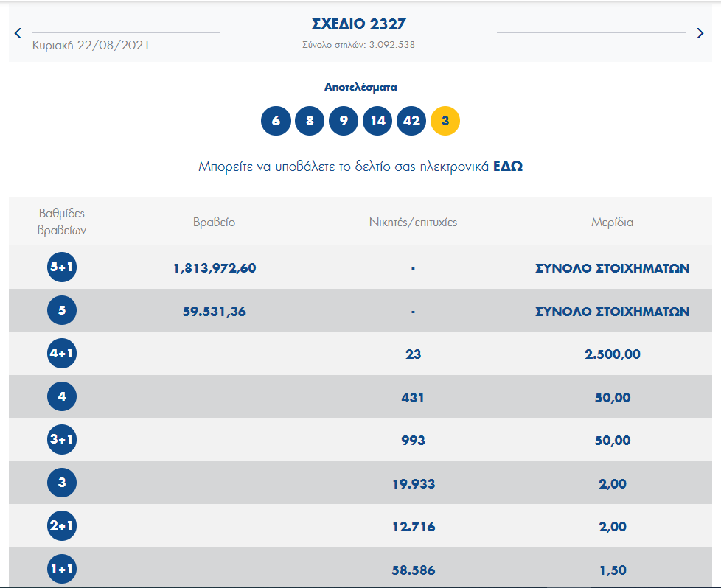Screen dimensions: 721x588
Task: Click the Νικητές/επιτυχίες column header
Action: (414, 222)
